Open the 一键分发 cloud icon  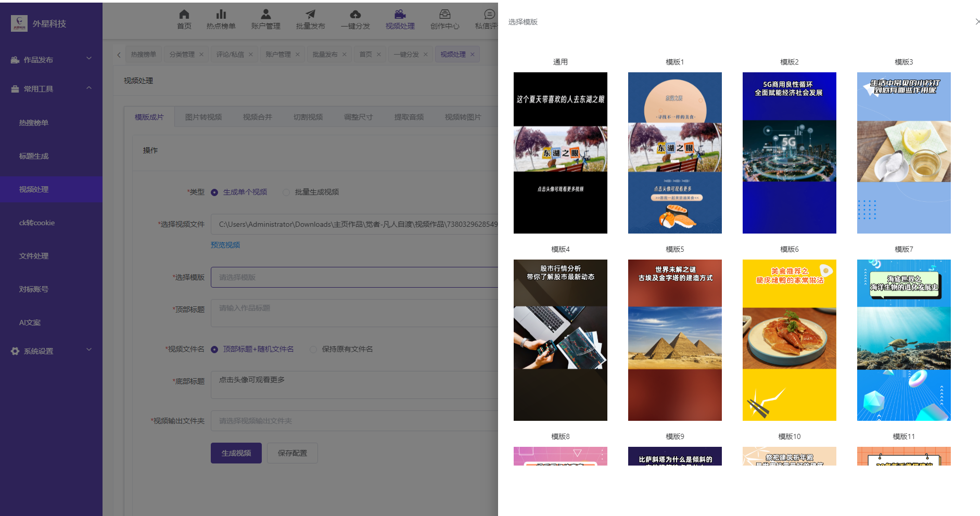click(355, 15)
